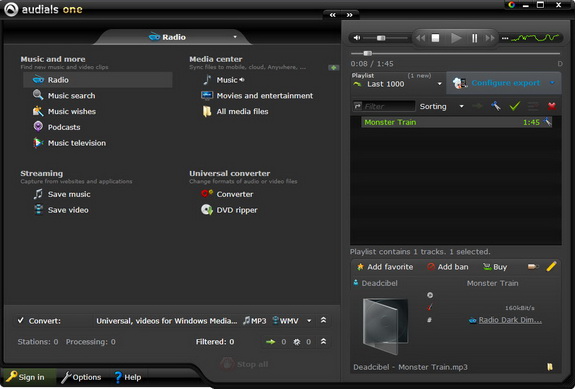The height and width of the screenshot is (389, 575).
Task: Open Music search
Action: (x=64, y=95)
